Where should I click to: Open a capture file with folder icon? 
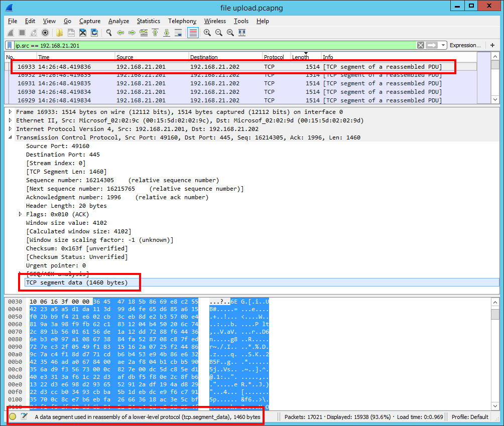pyautogui.click(x=59, y=33)
